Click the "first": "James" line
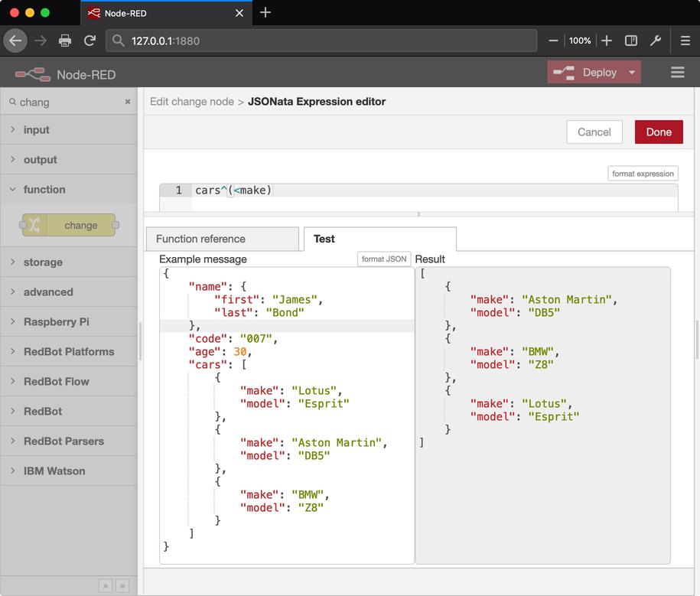 pos(269,300)
